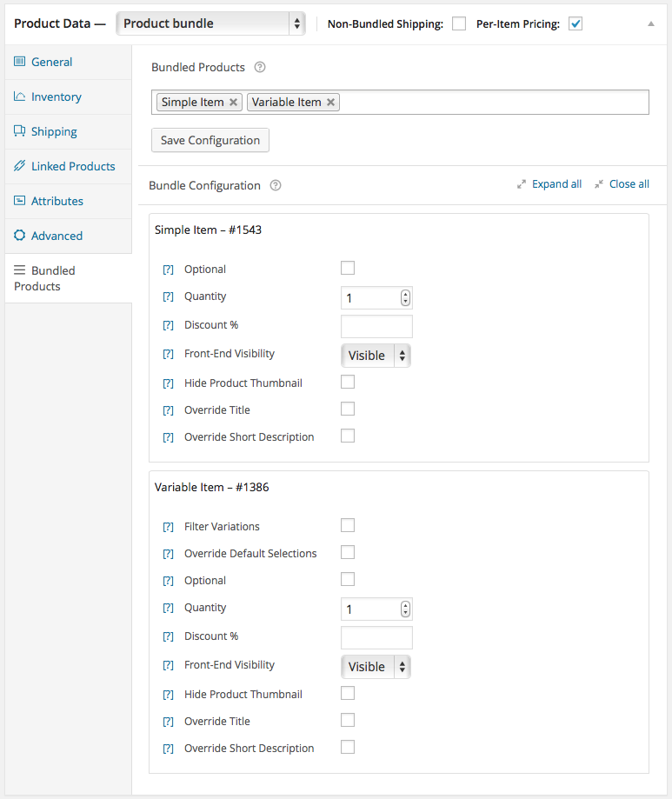Tick Optional checkbox for Simple Item
The image size is (672, 799).
click(348, 269)
